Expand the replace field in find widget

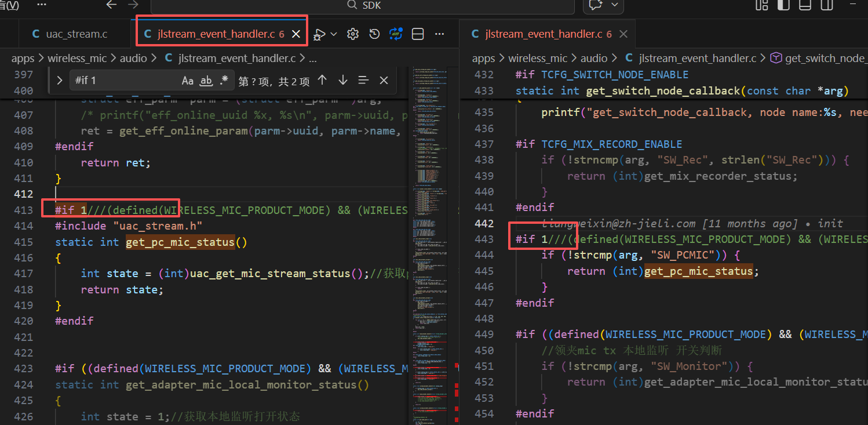[59, 81]
